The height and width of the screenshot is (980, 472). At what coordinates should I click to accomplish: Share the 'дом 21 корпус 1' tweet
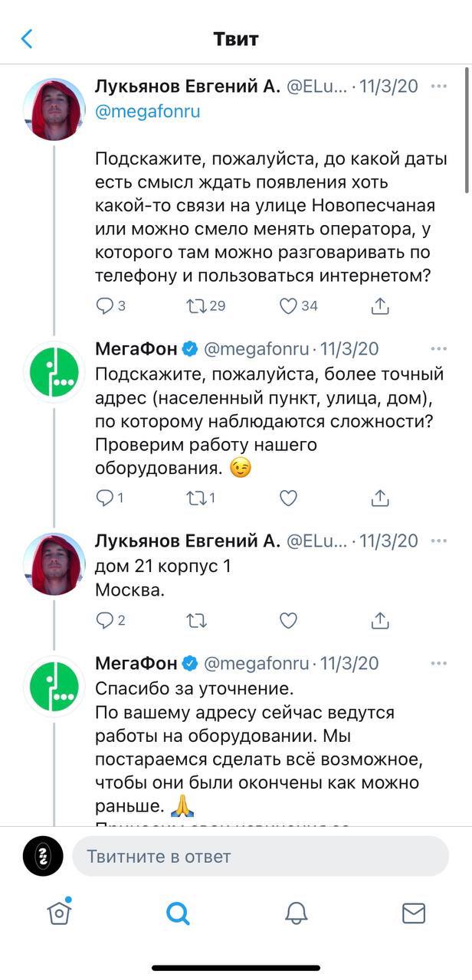tap(379, 621)
